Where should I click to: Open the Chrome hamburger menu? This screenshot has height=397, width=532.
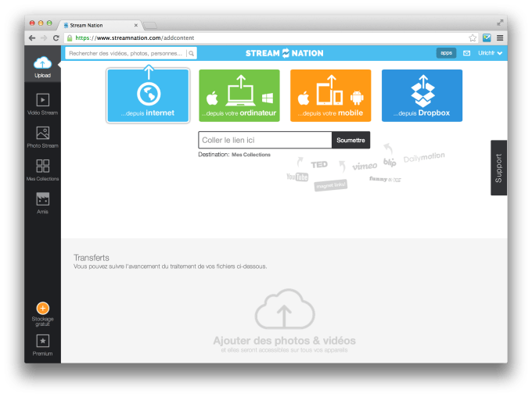500,38
